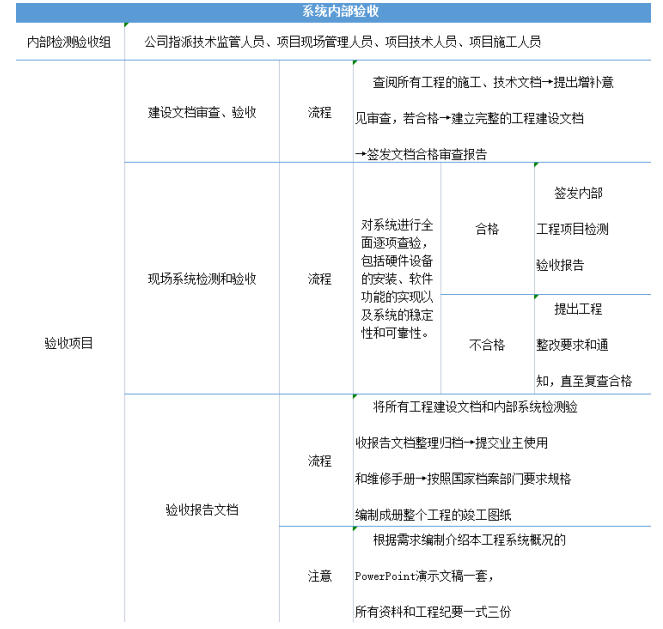Viewport: 663px width, 629px height.
Task: Select the line 根据需求编制介绍本工程系统概况的
Action: (x=469, y=540)
